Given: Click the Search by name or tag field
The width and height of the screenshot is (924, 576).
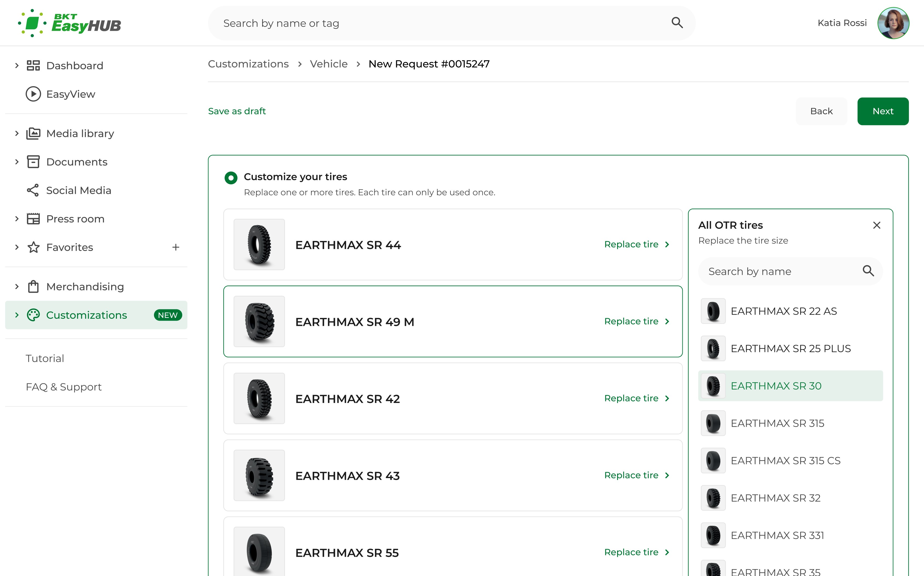Looking at the screenshot, I should 452,23.
